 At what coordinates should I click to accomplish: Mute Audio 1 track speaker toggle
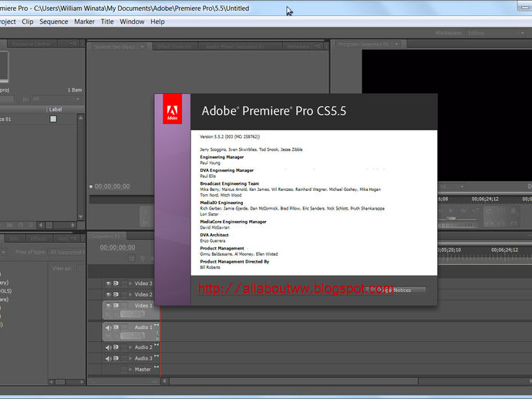click(x=108, y=327)
